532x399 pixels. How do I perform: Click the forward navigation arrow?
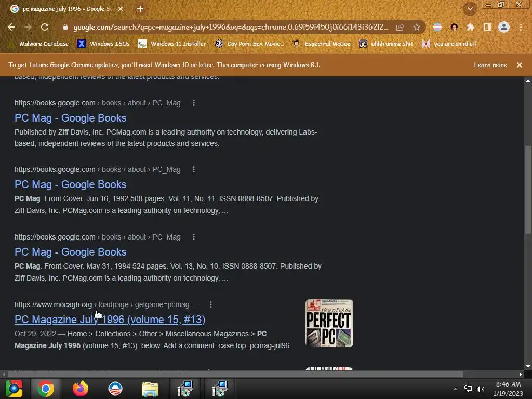pos(28,27)
